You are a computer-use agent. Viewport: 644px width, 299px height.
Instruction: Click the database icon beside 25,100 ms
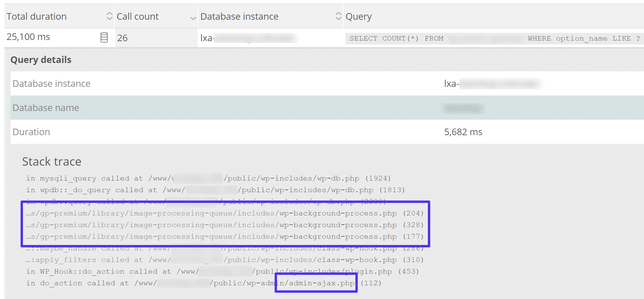coord(104,38)
